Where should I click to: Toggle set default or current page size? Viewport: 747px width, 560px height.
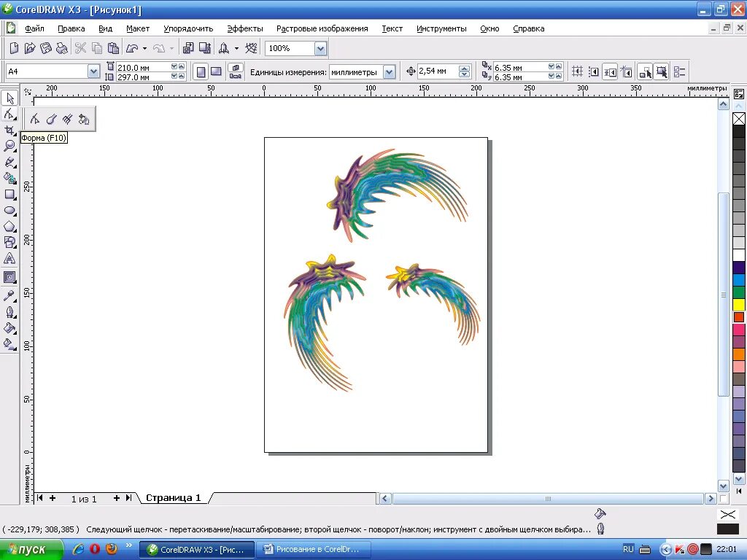click(x=236, y=72)
